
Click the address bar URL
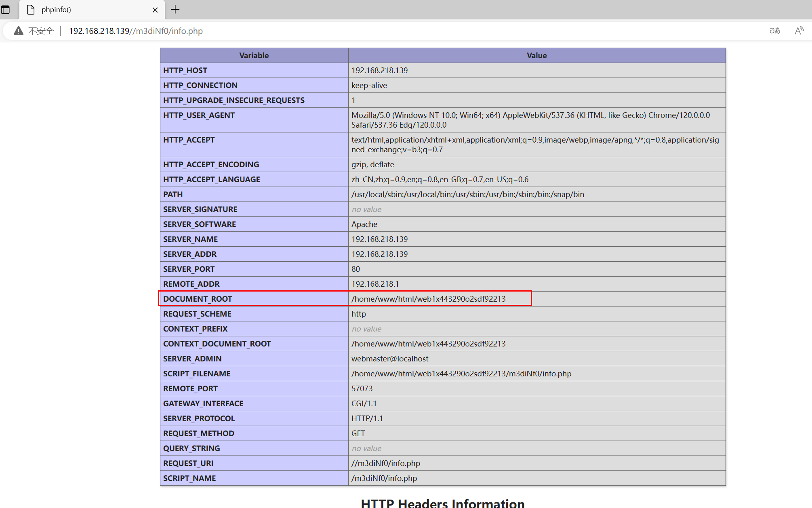click(136, 31)
